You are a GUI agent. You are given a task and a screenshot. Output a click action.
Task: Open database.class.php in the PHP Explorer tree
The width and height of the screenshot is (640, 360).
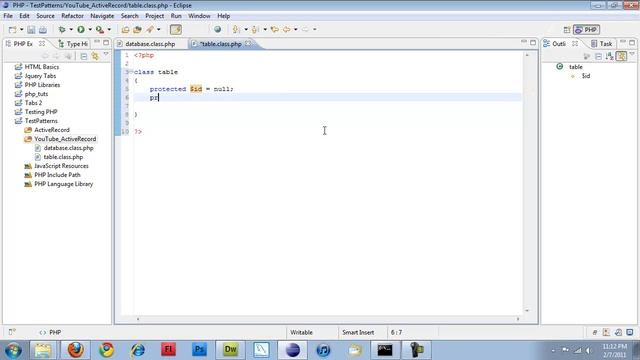68,148
